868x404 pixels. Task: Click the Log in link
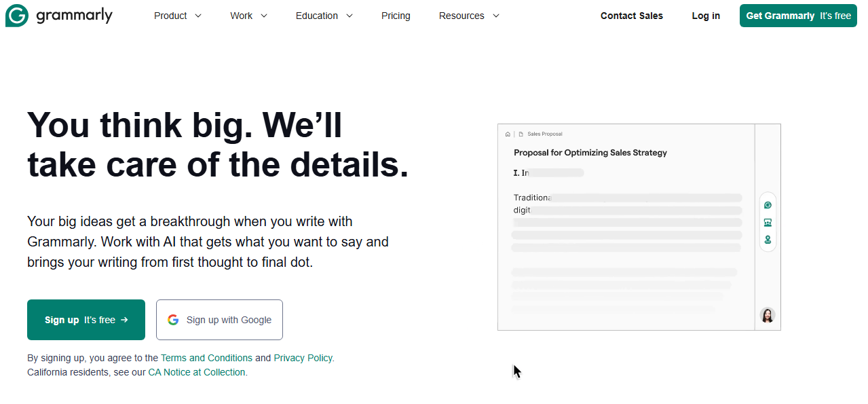706,16
